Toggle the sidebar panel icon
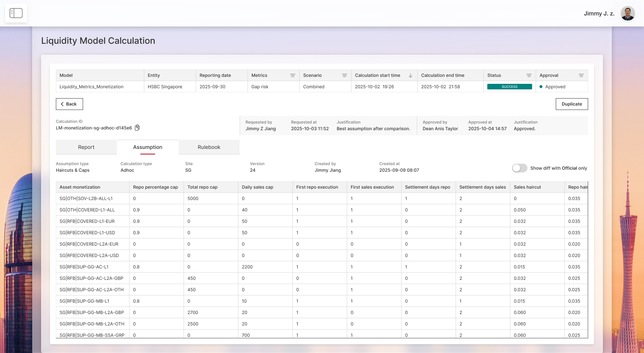The width and height of the screenshot is (644, 353). pos(16,13)
